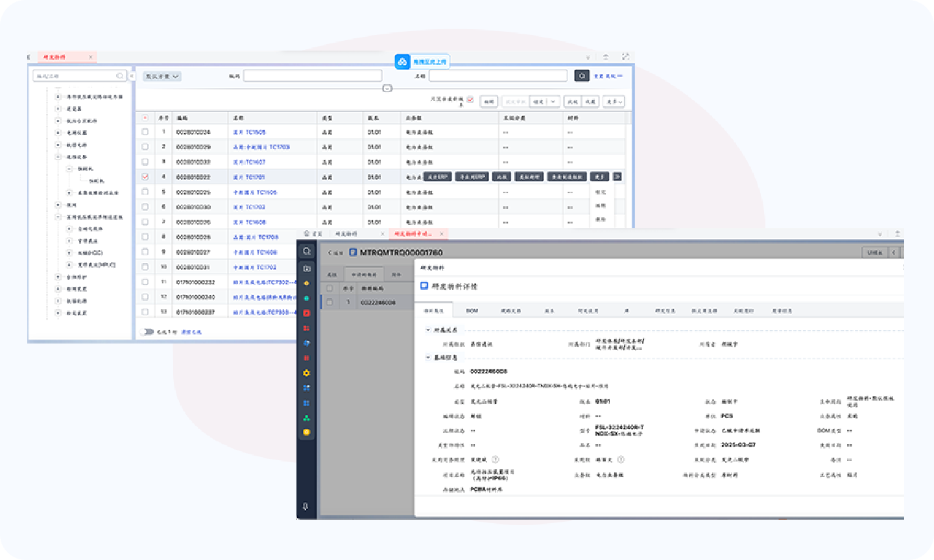Image resolution: width=934 pixels, height=560 pixels.
Task: Switch to the BOM tab
Action: (472, 310)
